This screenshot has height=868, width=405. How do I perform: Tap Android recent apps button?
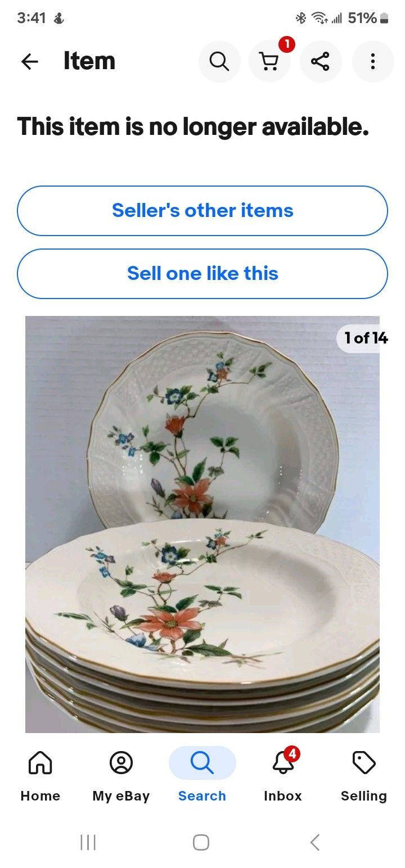click(x=88, y=842)
